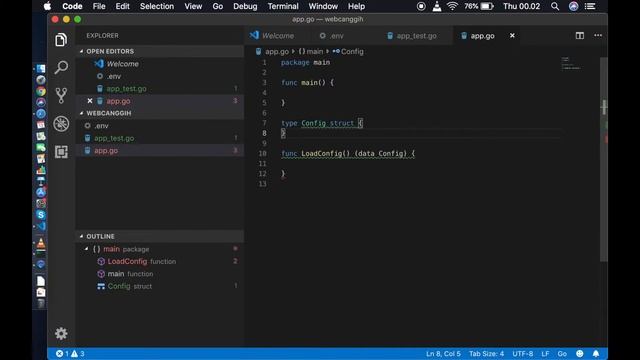Open the Wi-Fi status menu
Image resolution: width=640 pixels, height=360 pixels.
(x=452, y=6)
